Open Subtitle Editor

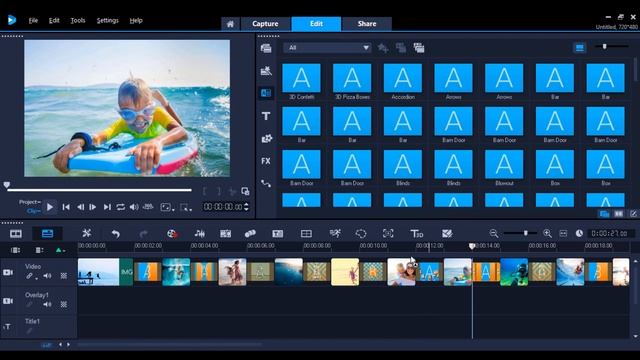coord(278,233)
